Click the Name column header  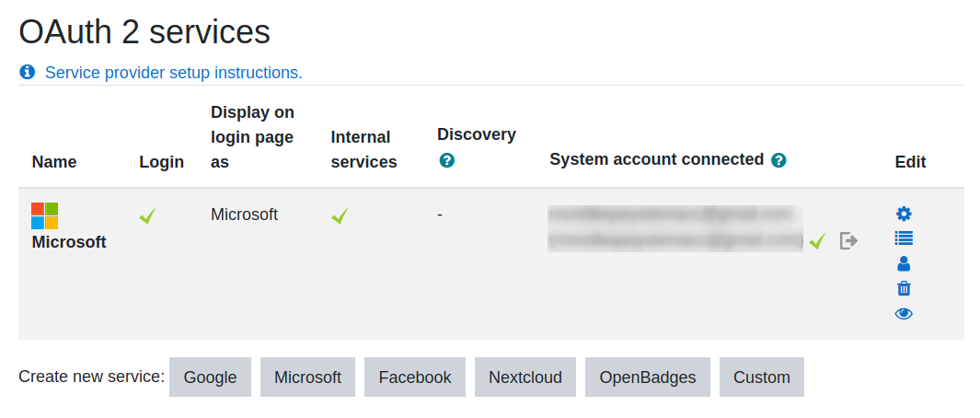click(x=54, y=162)
